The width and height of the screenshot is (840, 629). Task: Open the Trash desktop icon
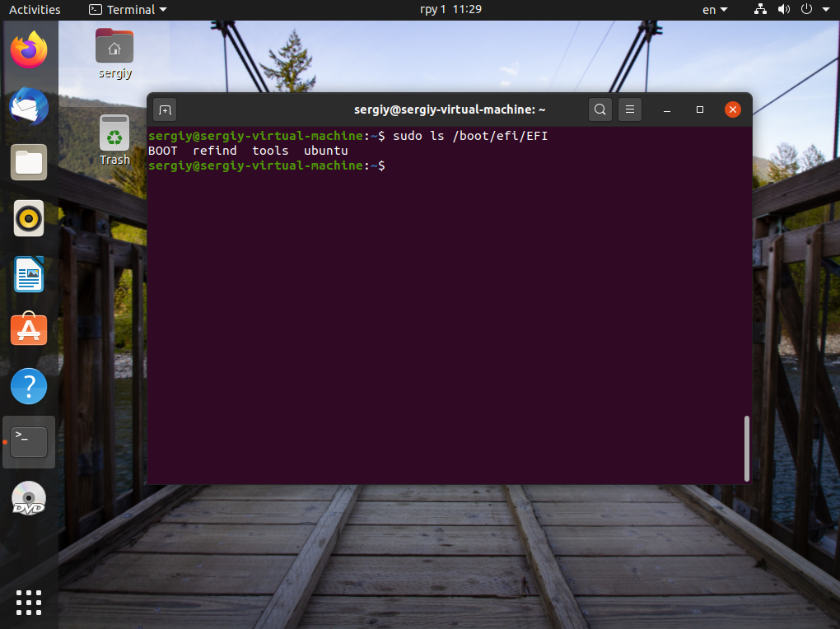tap(114, 141)
